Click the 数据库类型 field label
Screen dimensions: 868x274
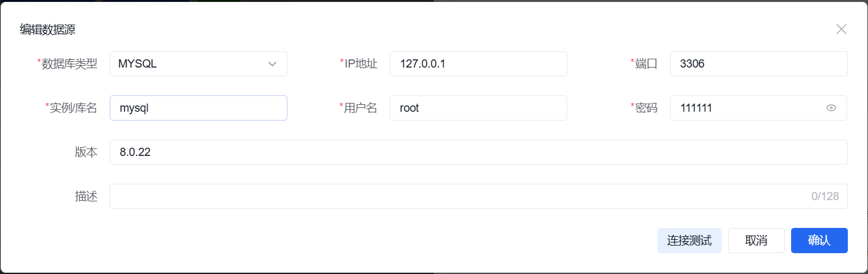point(69,64)
